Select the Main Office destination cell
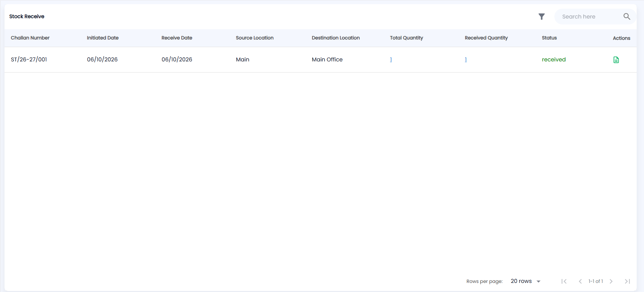 (x=327, y=59)
